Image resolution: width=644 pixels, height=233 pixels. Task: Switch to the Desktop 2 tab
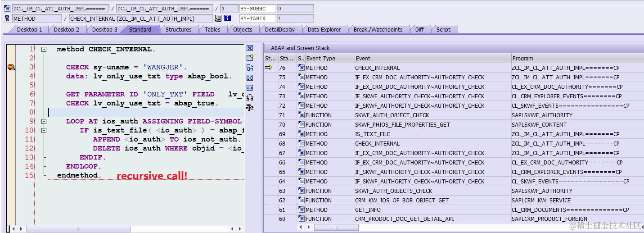pyautogui.click(x=67, y=29)
